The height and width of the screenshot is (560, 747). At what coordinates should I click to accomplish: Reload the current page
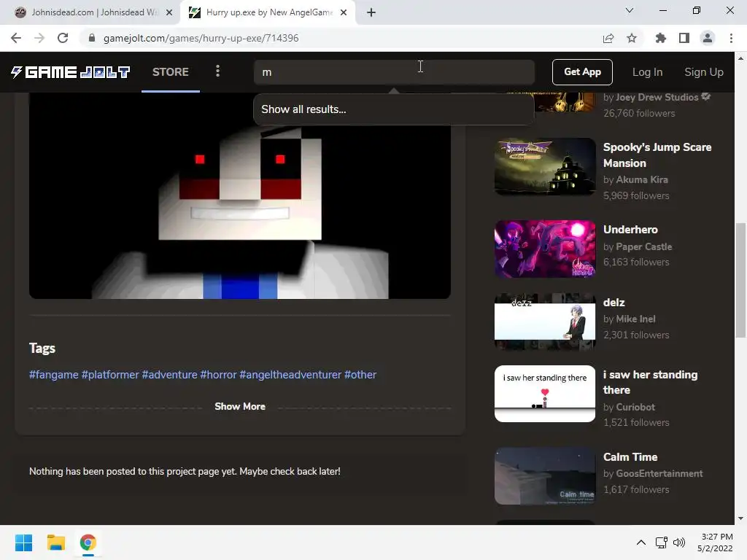(63, 38)
